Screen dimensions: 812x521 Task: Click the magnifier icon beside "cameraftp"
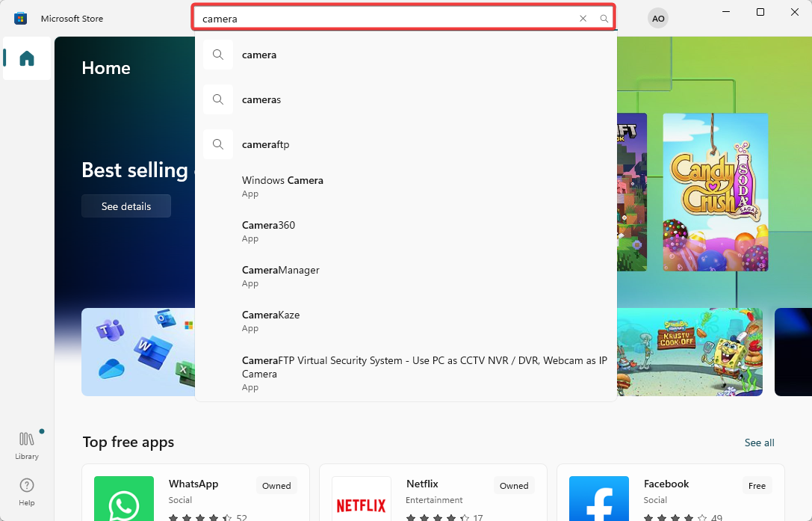(218, 144)
